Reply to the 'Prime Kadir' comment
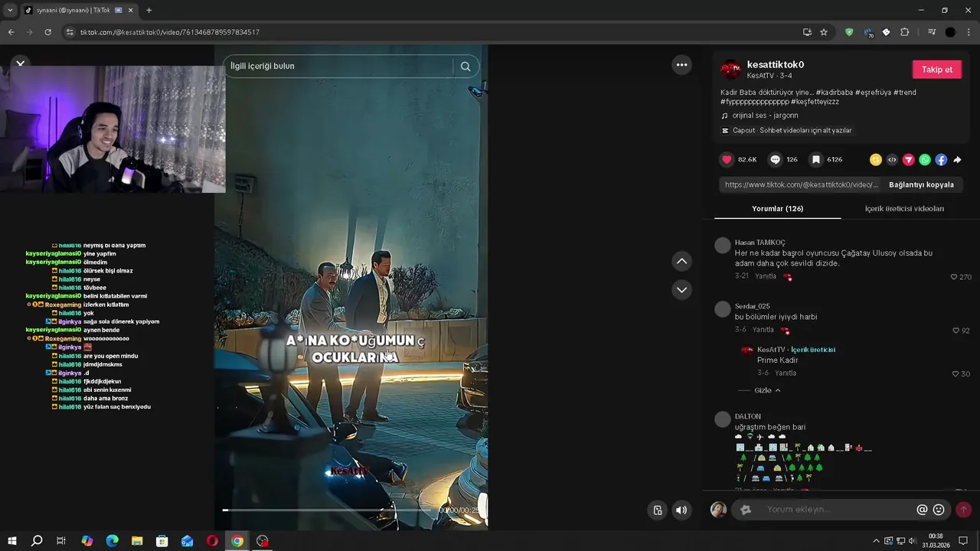This screenshot has height=551, width=980. (786, 373)
